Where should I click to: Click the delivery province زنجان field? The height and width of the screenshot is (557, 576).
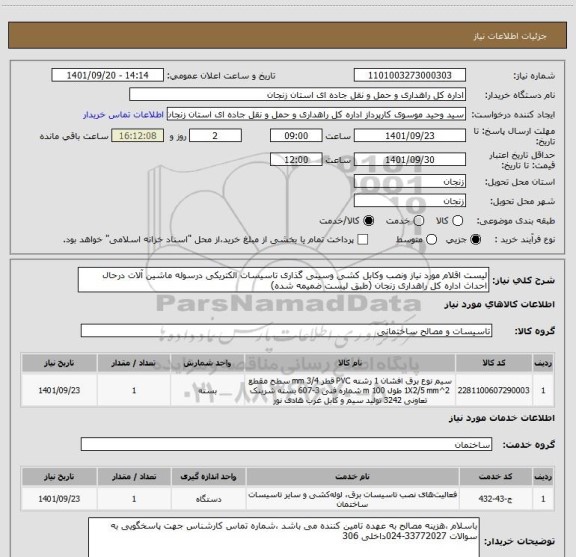tap(410, 182)
